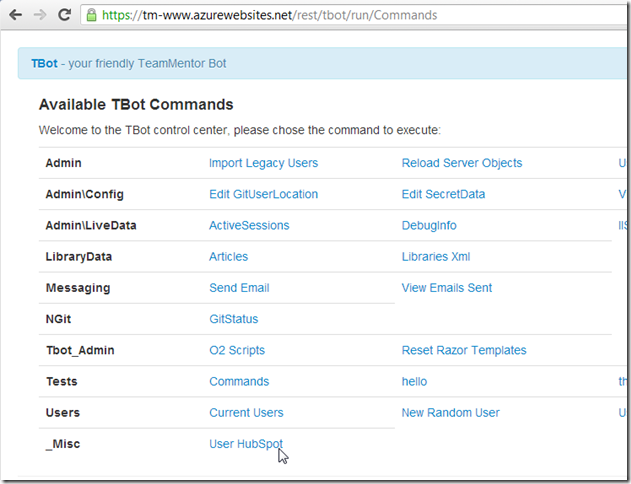Open User HubSpot link
This screenshot has width=631, height=484.
point(245,444)
